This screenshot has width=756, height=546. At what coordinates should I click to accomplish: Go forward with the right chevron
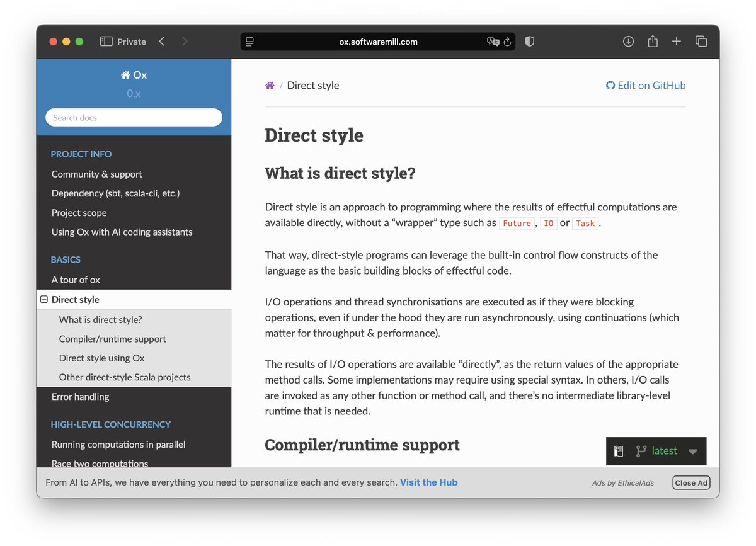pos(185,42)
